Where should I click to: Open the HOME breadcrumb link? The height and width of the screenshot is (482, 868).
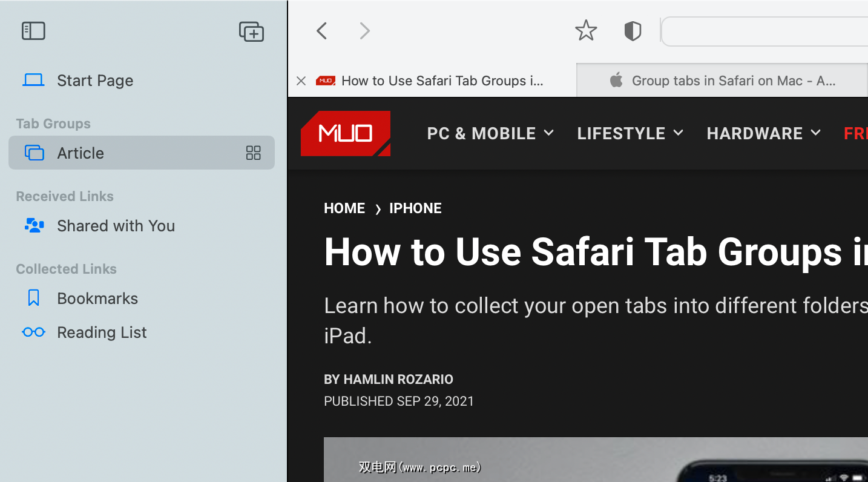(344, 208)
